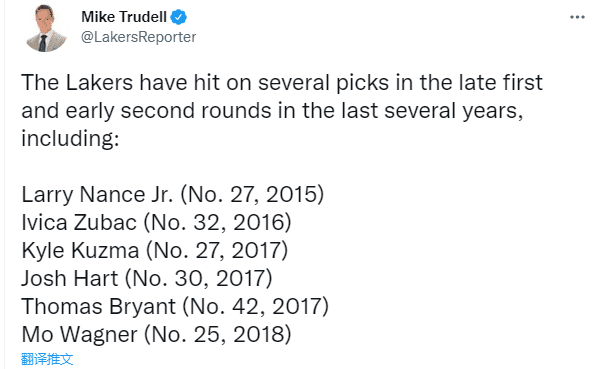The height and width of the screenshot is (369, 601).
Task: Open the @LakersReporter handle link
Action: [138, 37]
